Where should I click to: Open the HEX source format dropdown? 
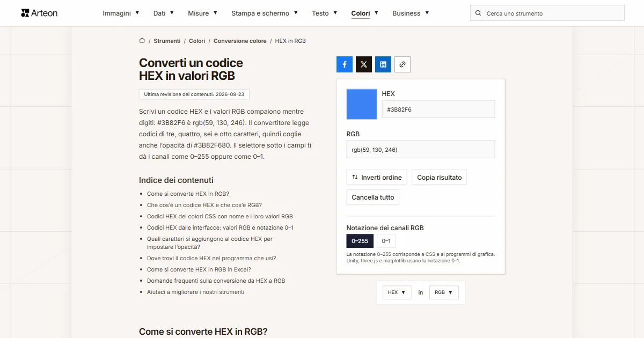pyautogui.click(x=397, y=292)
